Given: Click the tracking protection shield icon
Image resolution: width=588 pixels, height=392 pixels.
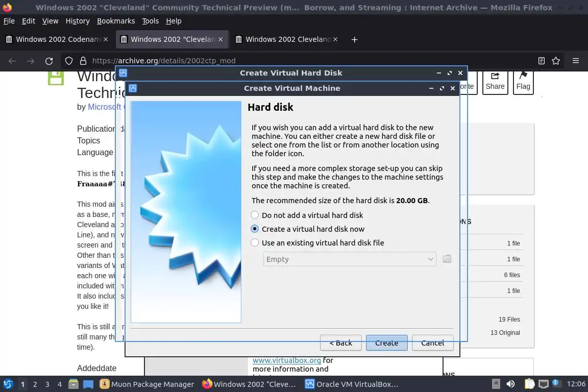Looking at the screenshot, I should [x=68, y=61].
